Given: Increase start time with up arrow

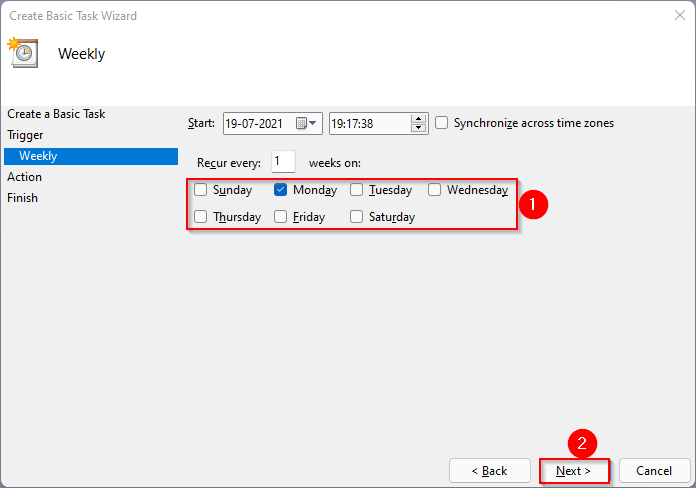Looking at the screenshot, I should [x=418, y=119].
